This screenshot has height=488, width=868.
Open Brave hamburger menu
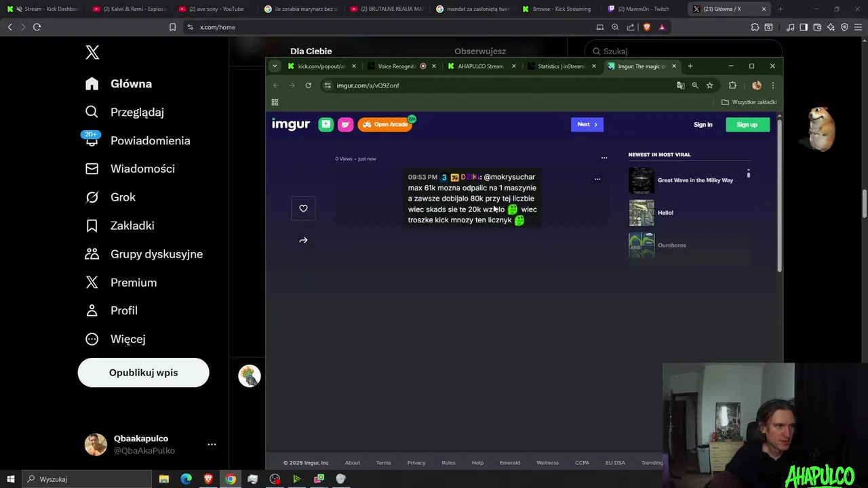click(x=858, y=27)
